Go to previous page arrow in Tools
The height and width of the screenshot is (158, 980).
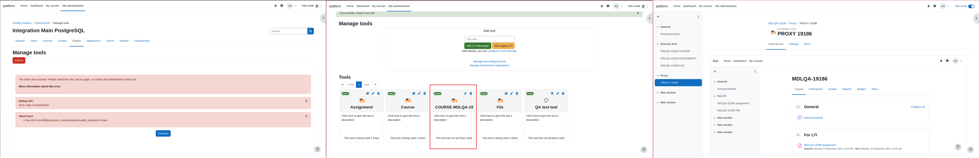pyautogui.click(x=343, y=85)
